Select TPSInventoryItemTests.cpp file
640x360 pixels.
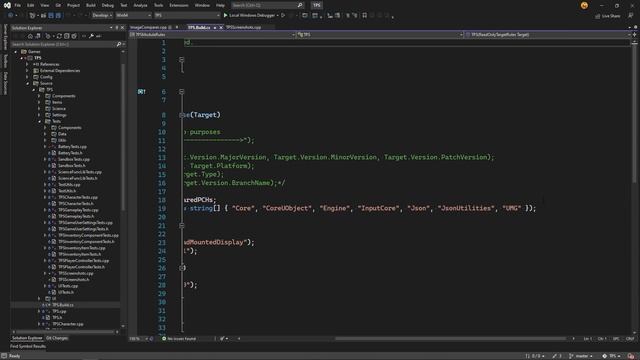pyautogui.click(x=82, y=248)
